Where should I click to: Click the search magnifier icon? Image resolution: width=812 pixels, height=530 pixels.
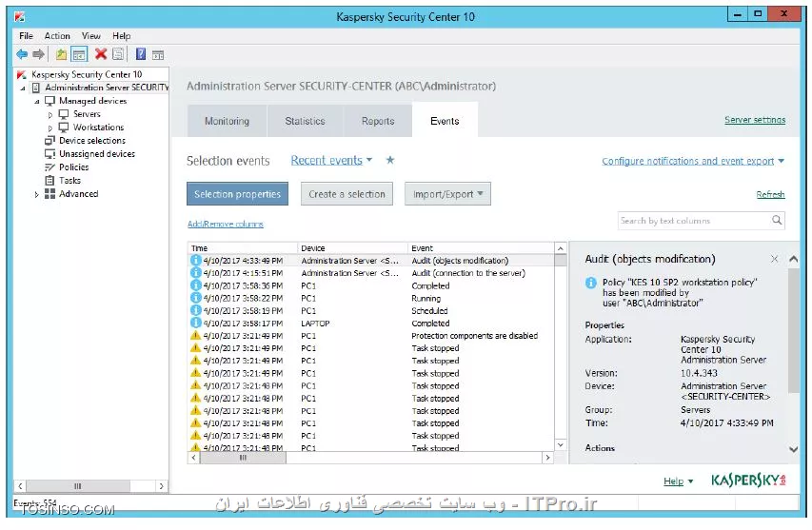coord(777,220)
